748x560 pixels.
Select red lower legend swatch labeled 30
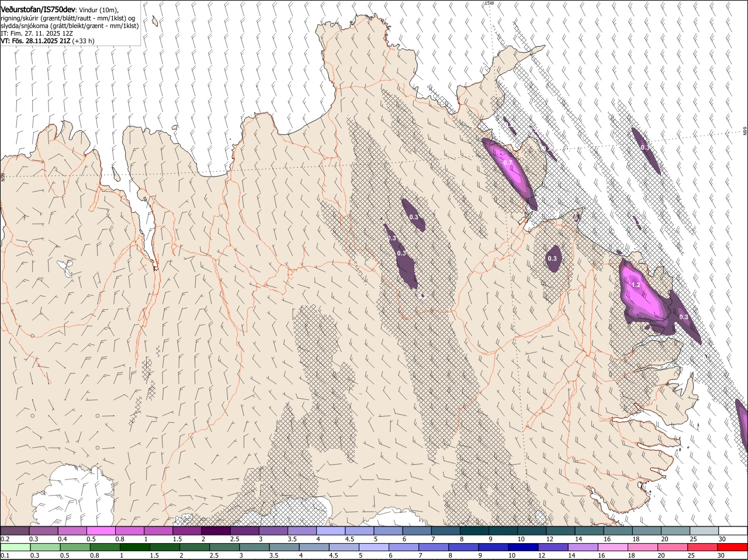click(733, 547)
